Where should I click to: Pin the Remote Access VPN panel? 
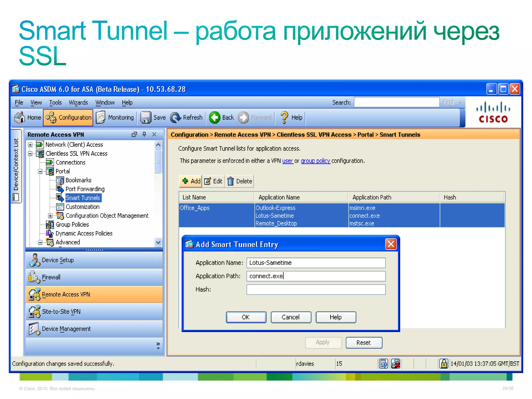[144, 134]
